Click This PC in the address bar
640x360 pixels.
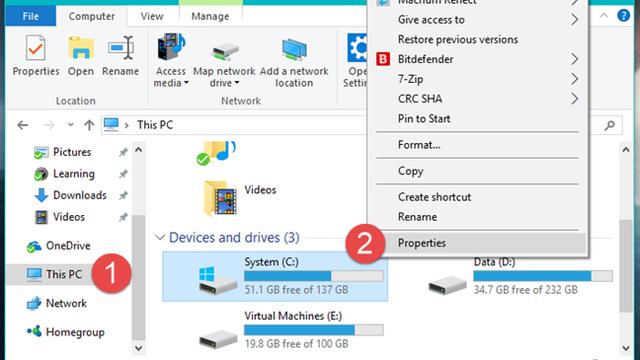coord(155,125)
